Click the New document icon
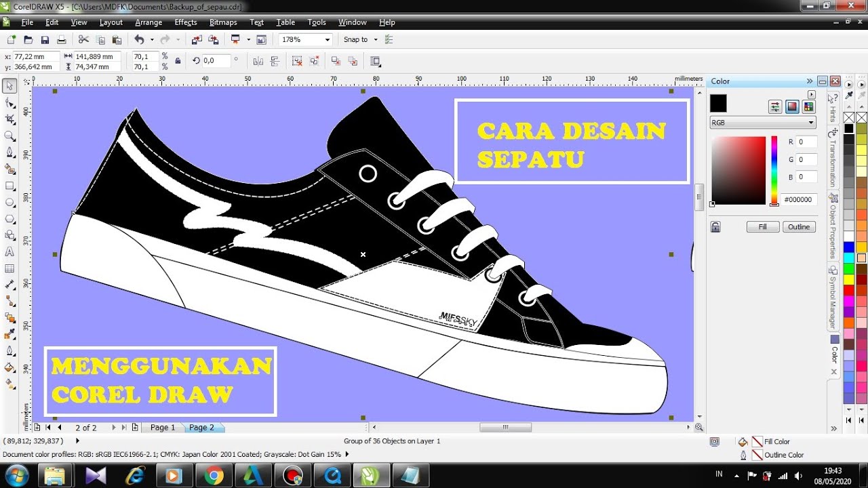The width and height of the screenshot is (868, 488). tap(12, 40)
